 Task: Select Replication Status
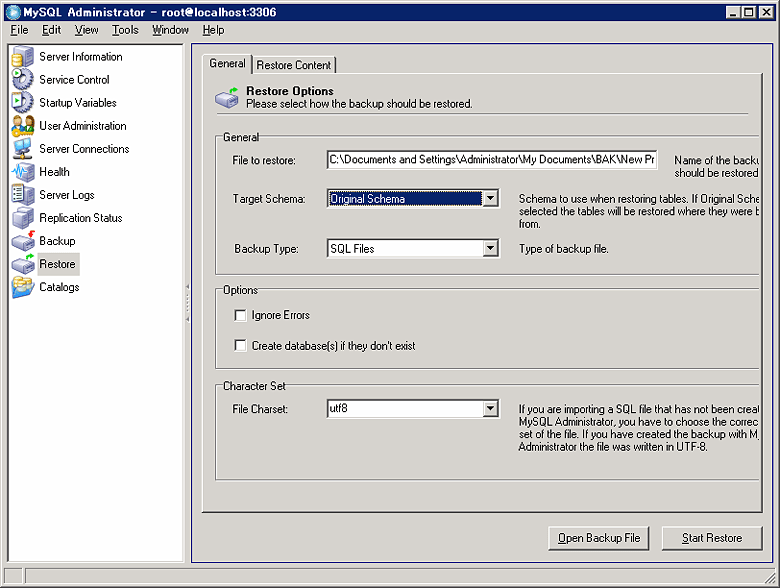(x=81, y=218)
